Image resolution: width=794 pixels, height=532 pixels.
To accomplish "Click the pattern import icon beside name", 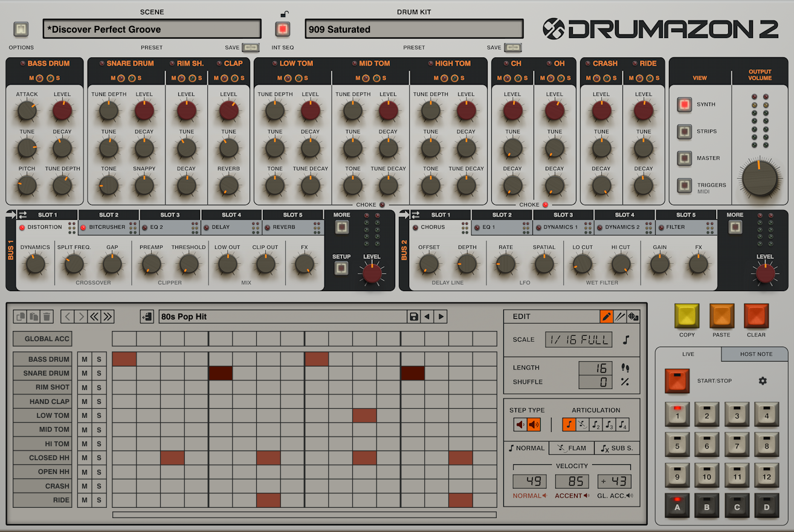I will (x=146, y=316).
